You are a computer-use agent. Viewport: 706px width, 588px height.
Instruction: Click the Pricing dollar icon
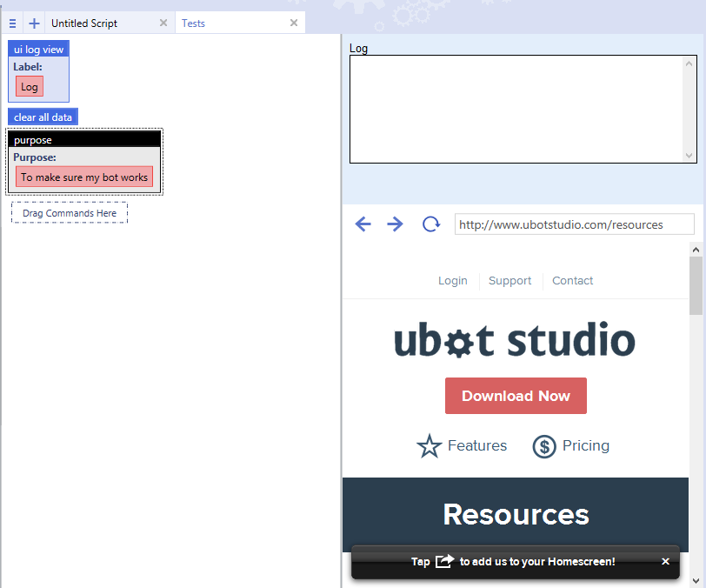coord(544,446)
